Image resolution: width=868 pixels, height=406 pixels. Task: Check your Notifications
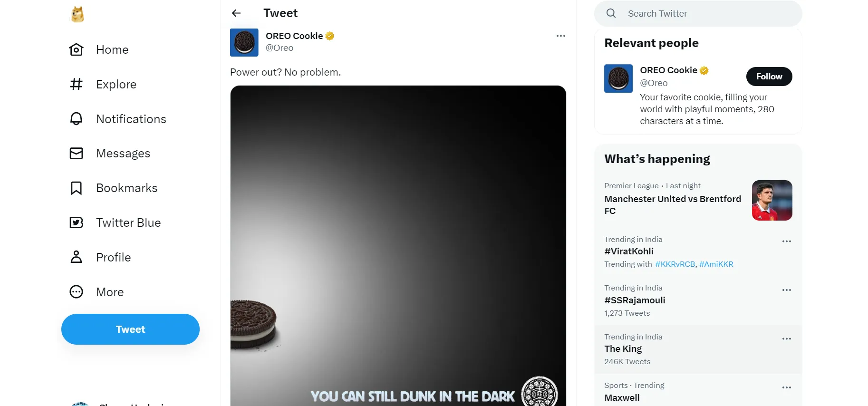click(x=131, y=119)
